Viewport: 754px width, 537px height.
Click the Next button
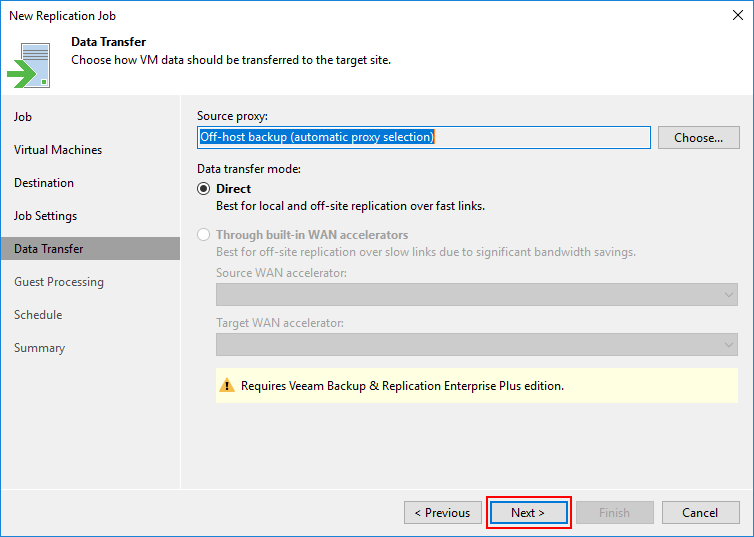[x=528, y=512]
